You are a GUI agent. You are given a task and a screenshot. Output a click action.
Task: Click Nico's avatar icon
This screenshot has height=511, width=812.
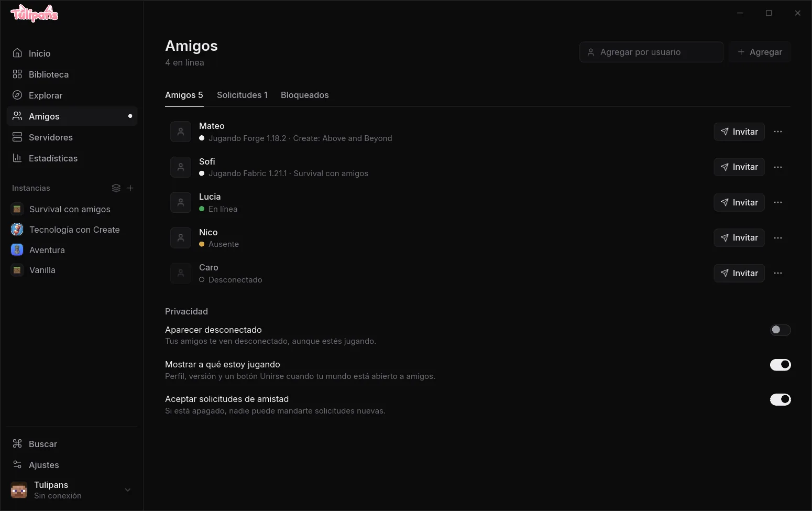pos(181,238)
